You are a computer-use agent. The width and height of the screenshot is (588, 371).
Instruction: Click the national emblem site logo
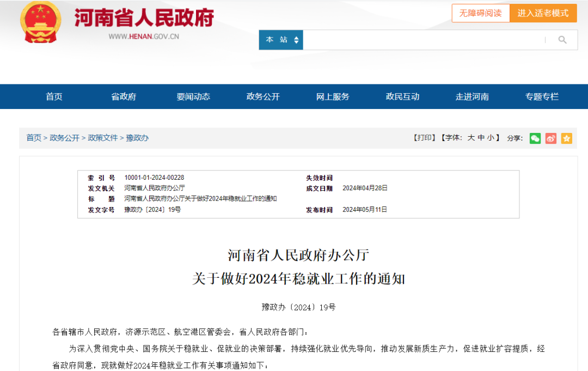click(40, 23)
